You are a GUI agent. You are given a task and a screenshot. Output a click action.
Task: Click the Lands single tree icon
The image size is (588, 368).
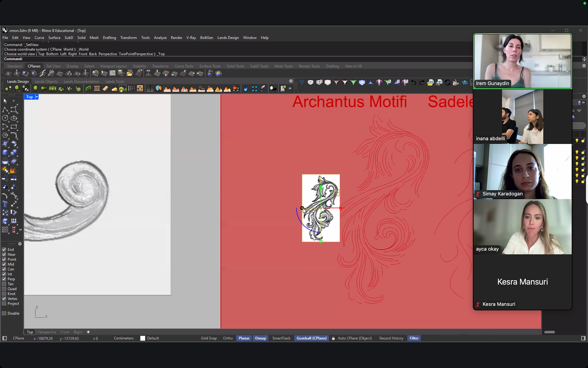coord(36,89)
